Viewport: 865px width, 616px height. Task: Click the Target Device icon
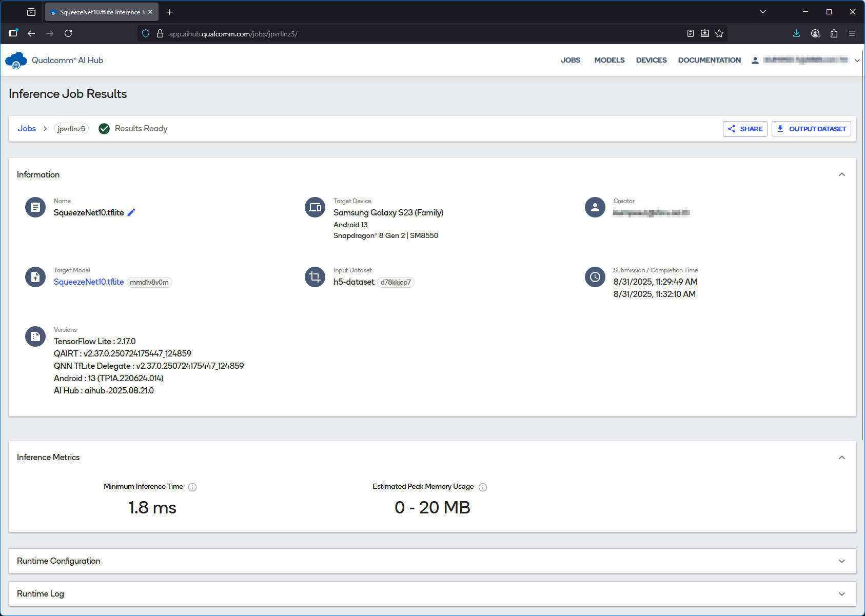pyautogui.click(x=315, y=207)
